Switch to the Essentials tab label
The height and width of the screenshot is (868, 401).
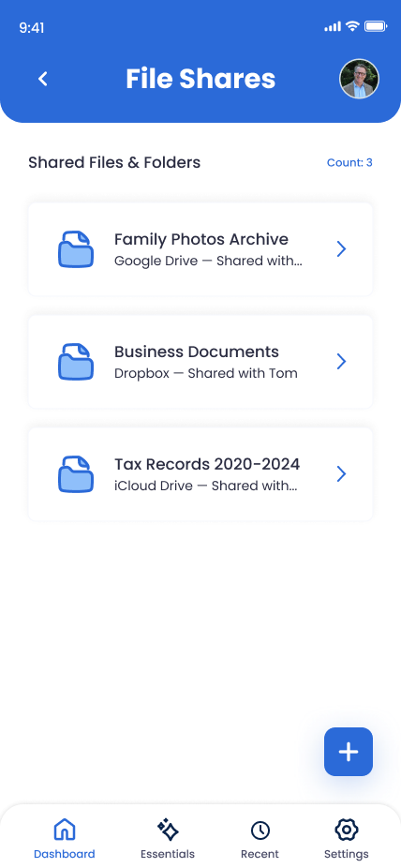(168, 854)
